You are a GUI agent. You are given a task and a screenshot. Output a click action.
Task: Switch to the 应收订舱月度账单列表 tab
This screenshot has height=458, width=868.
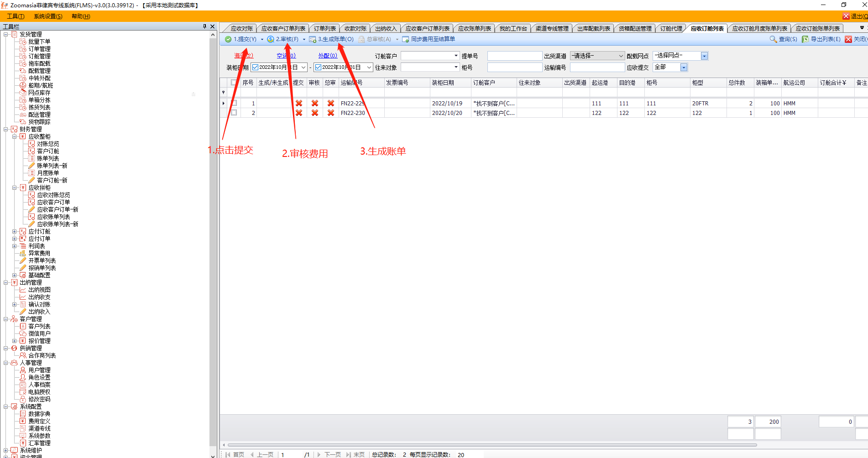[x=759, y=28]
